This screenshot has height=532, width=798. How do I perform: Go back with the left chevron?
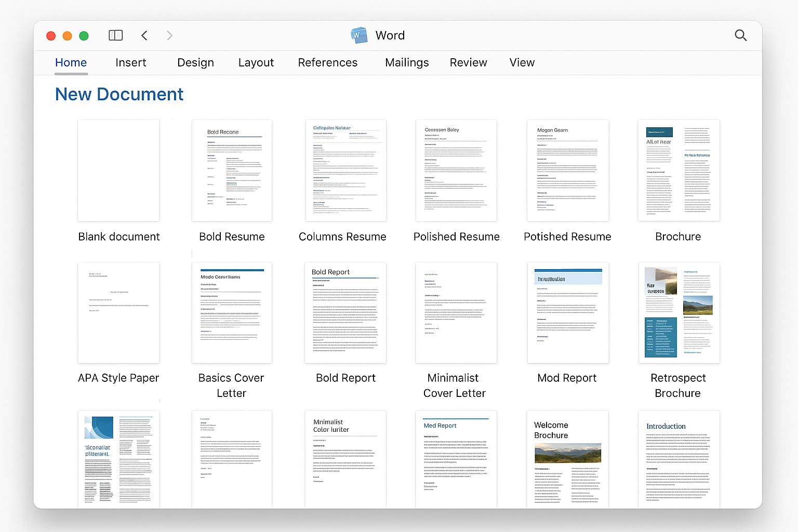click(144, 35)
